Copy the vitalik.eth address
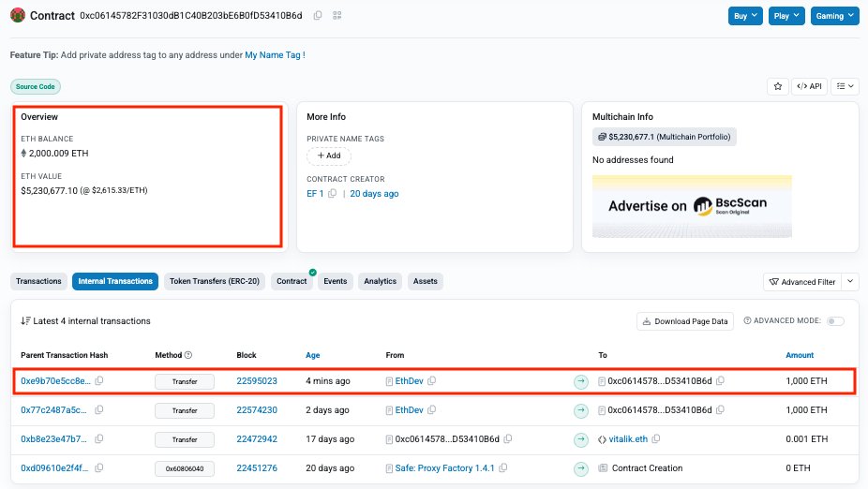Screen dimensions: 868x489 click(x=656, y=438)
